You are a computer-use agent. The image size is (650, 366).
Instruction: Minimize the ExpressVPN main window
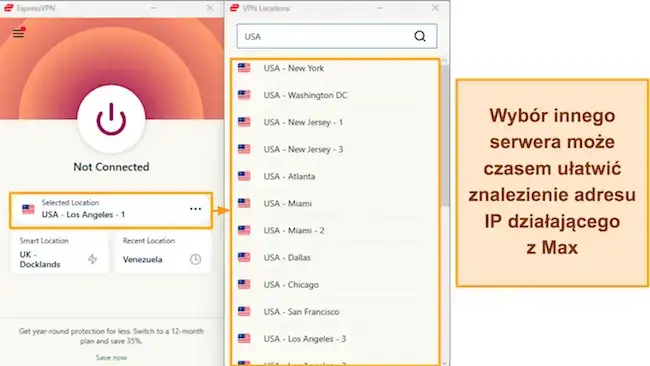point(153,8)
